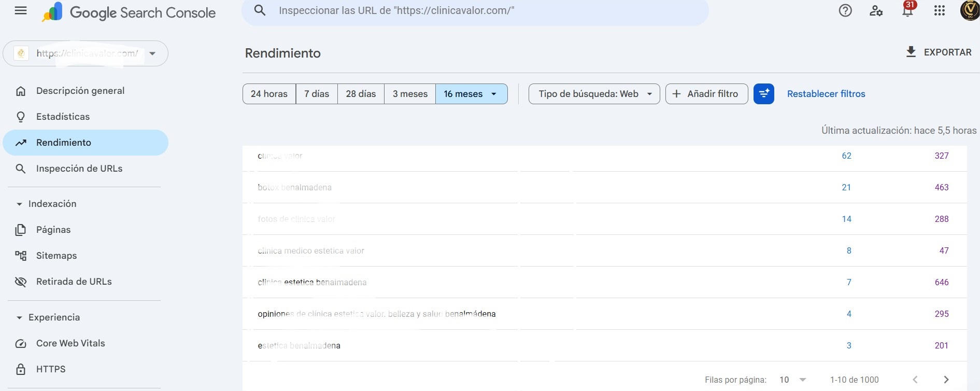Click the pages icon beside Páginas
The width and height of the screenshot is (980, 391).
click(x=21, y=230)
